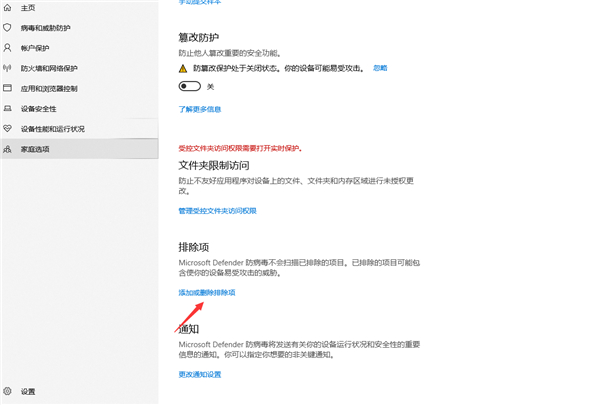Image resolution: width=600 pixels, height=405 pixels.
Task: Select the 防火墙和网络保护 text label in sidebar
Action: click(49, 68)
